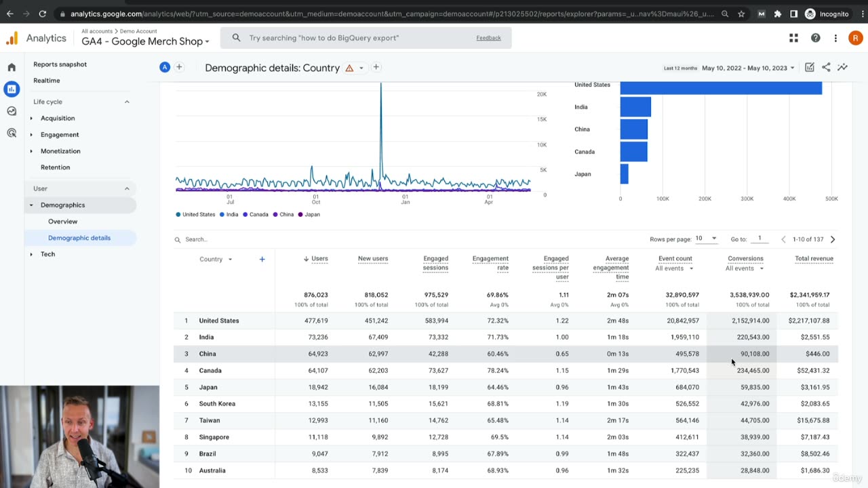This screenshot has height=488, width=868.
Task: Click the data warning triangle icon
Action: [x=349, y=68]
